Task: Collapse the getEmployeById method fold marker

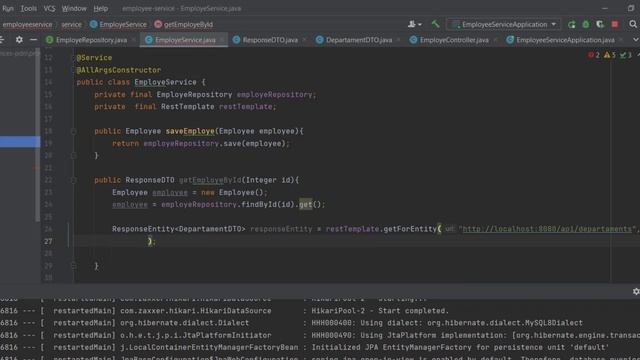Action: click(73, 180)
